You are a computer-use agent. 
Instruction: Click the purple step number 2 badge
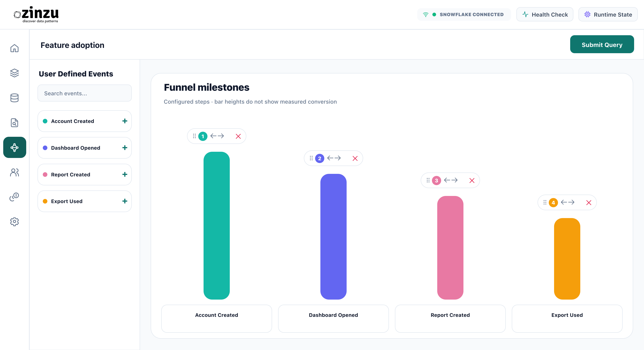pyautogui.click(x=319, y=158)
